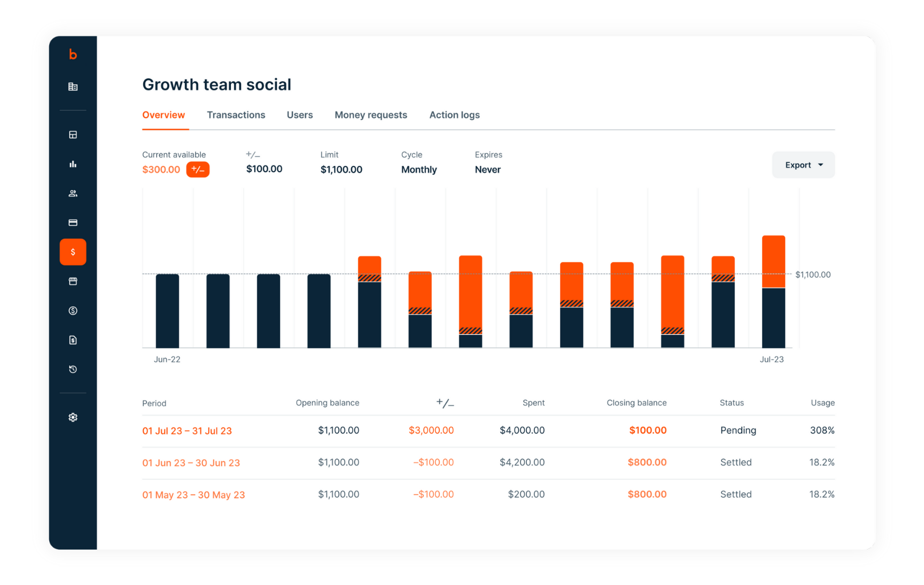Click the Period column header
The height and width of the screenshot is (585, 924).
pos(154,403)
